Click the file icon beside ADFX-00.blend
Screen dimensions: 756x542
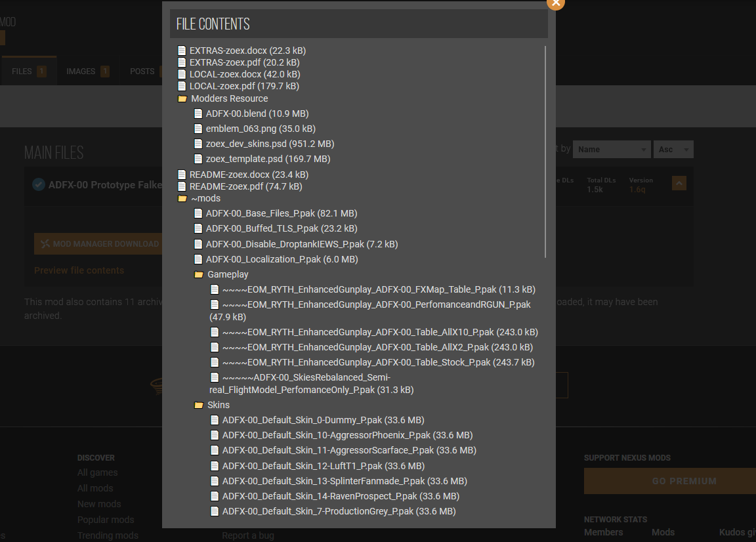(x=198, y=114)
